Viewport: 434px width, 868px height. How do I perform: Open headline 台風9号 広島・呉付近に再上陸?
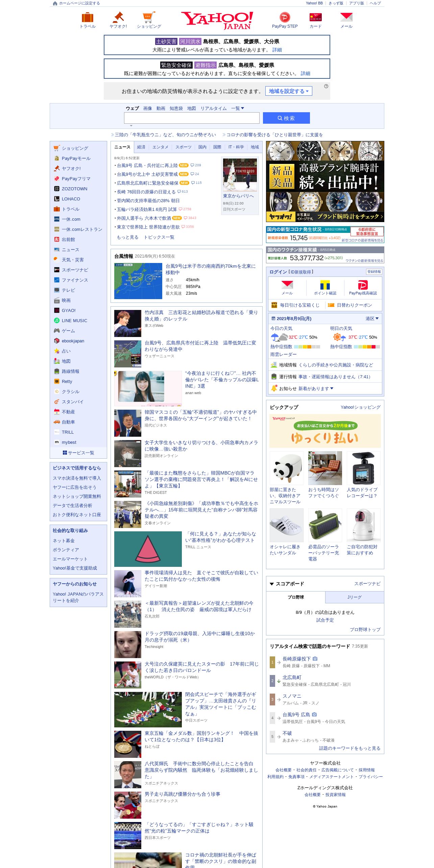tap(147, 165)
